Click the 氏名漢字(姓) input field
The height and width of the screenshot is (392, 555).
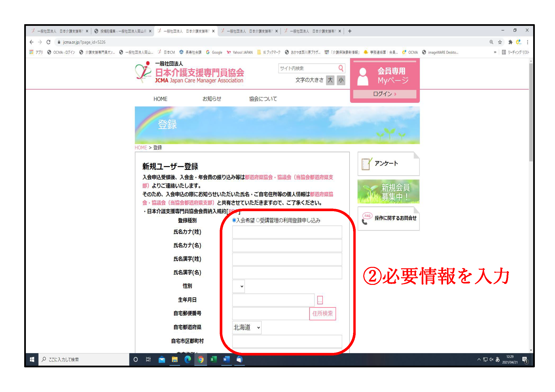coord(287,259)
